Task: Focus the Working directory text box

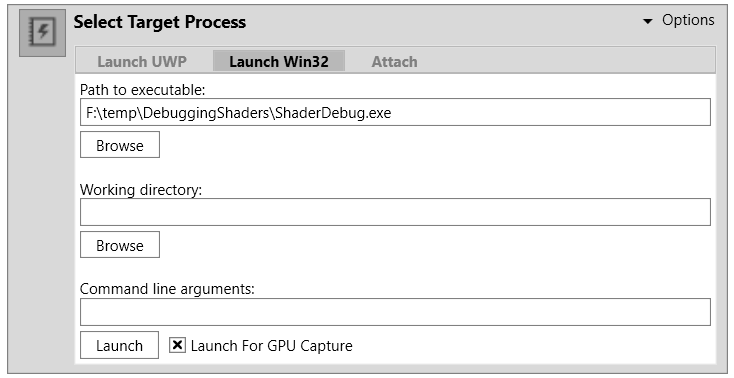Action: pos(395,212)
